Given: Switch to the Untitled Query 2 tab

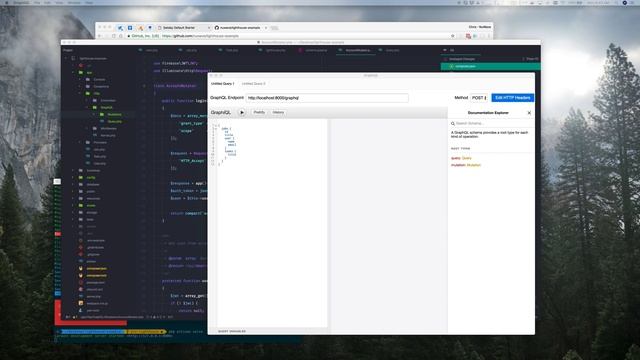Looking at the screenshot, I should [x=253, y=84].
